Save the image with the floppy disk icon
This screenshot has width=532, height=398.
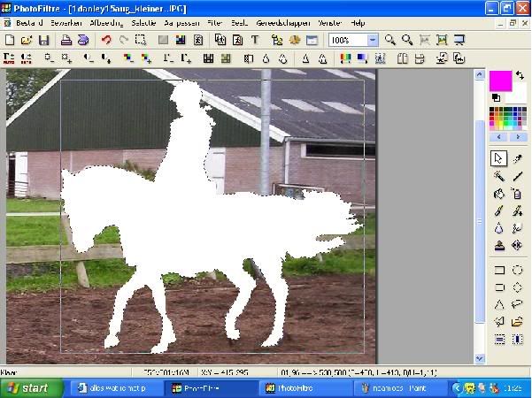(x=43, y=40)
